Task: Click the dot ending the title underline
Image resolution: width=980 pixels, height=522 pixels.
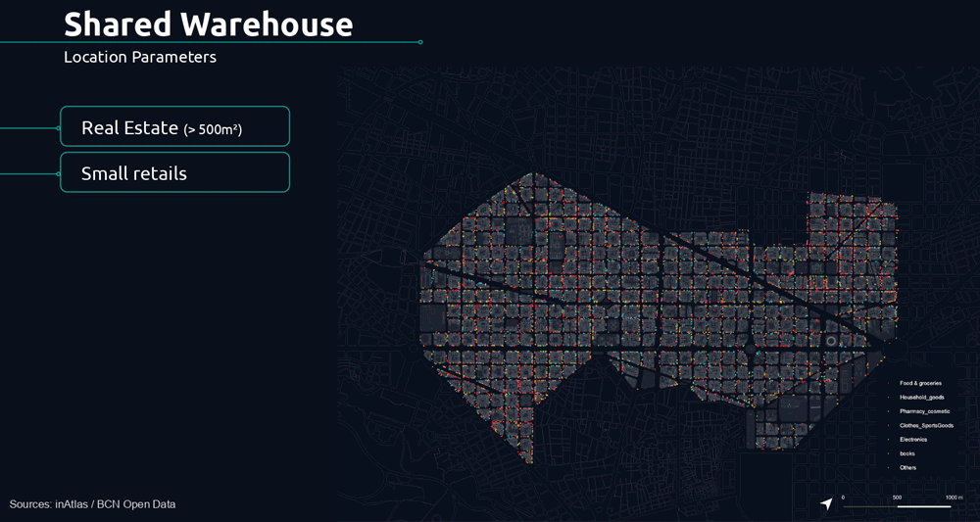Action: [420, 42]
